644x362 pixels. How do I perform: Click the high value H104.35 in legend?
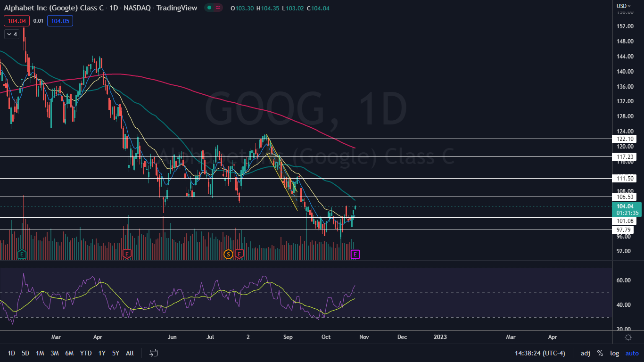268,8
